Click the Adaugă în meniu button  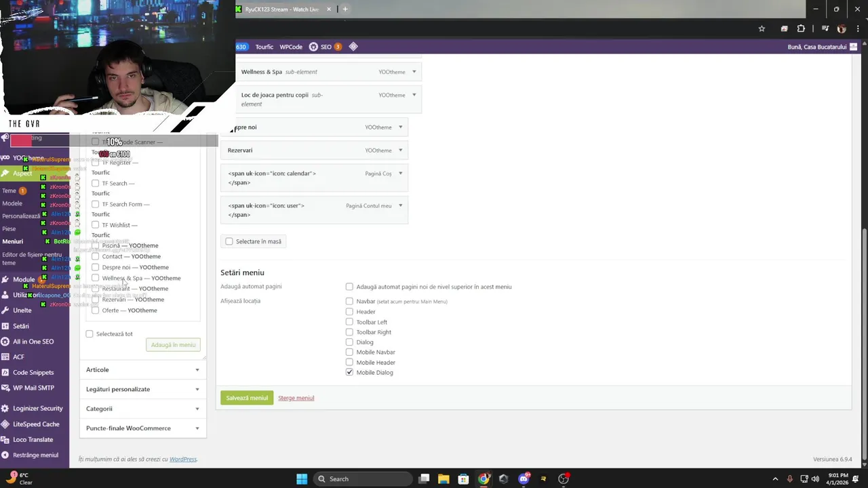tap(173, 345)
